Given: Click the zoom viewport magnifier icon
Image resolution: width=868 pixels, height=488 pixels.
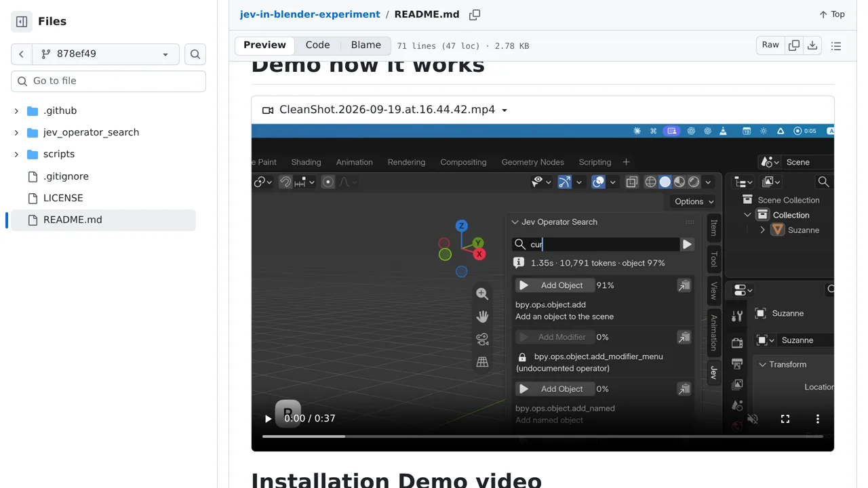Looking at the screenshot, I should pos(482,293).
